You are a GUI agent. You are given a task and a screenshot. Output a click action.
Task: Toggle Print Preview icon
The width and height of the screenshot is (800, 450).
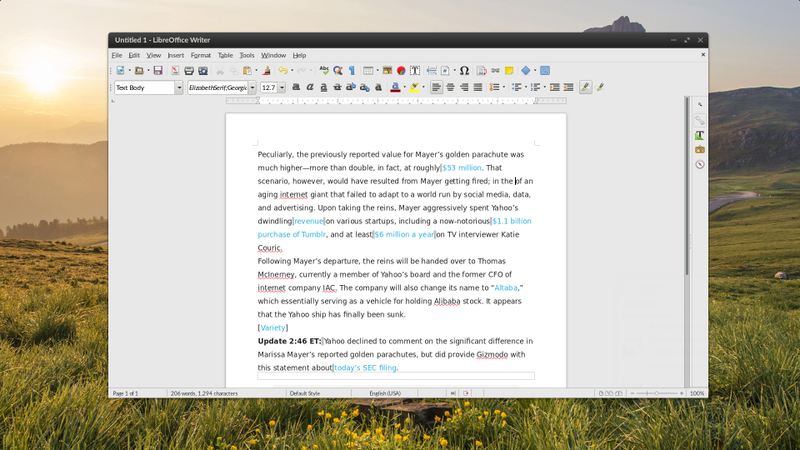click(x=203, y=70)
